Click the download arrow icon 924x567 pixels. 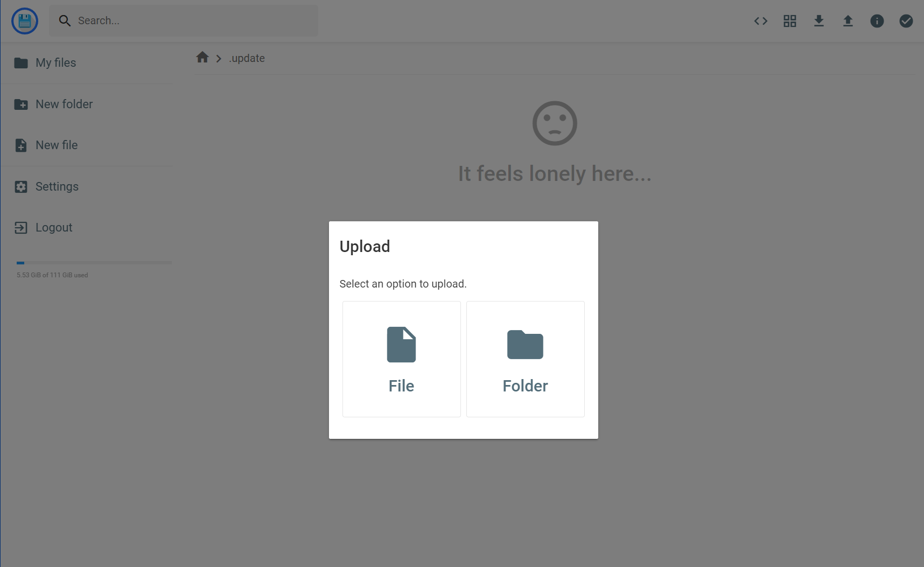click(x=818, y=21)
